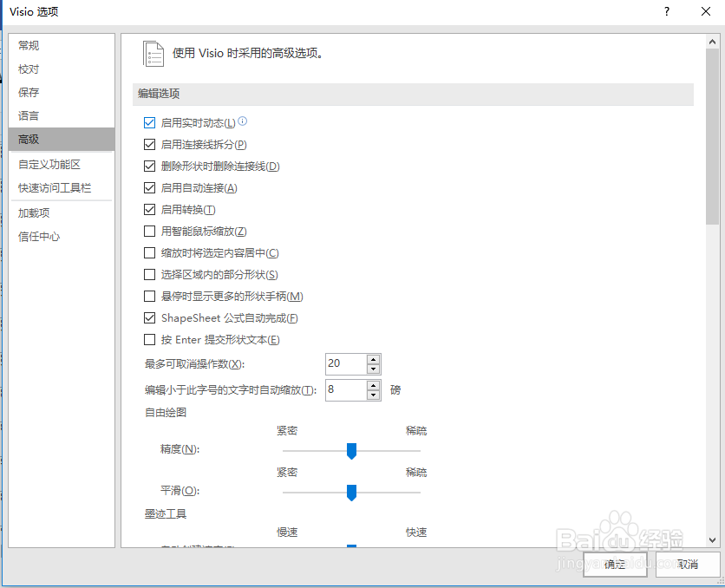Image resolution: width=725 pixels, height=588 pixels.
Task: Click the 取消 button
Action: [x=688, y=564]
